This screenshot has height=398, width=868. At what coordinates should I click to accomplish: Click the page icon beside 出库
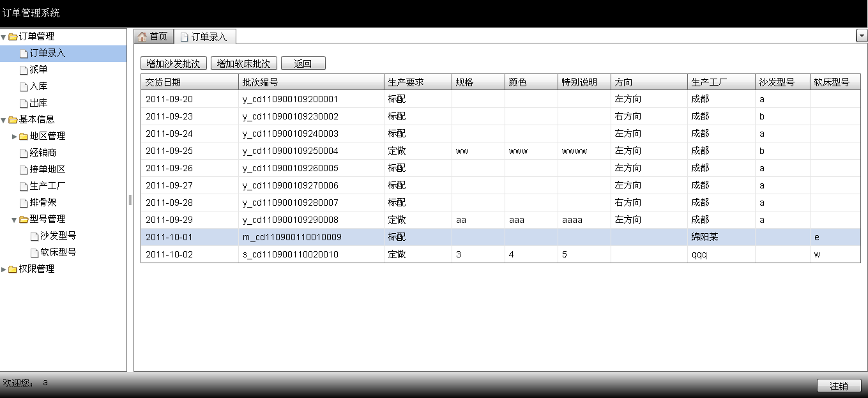click(x=24, y=103)
